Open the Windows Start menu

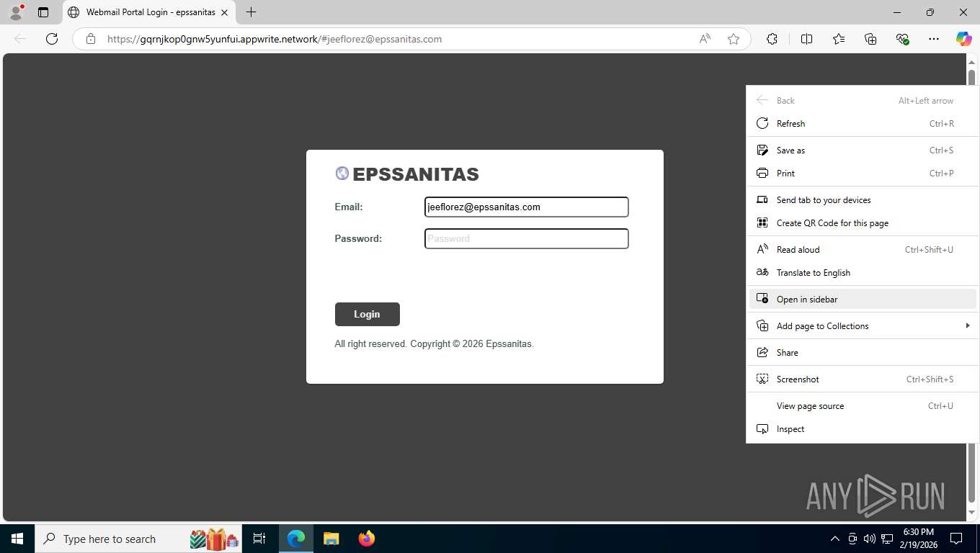17,539
